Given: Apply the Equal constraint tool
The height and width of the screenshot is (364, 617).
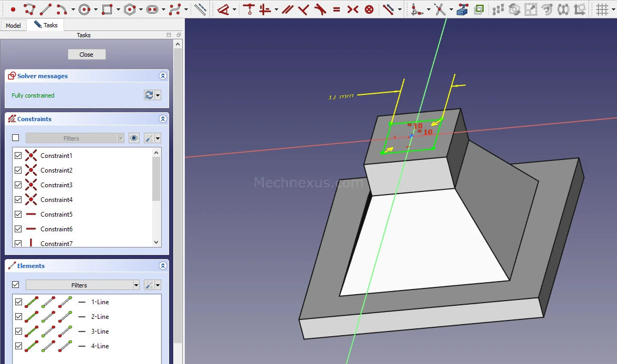Looking at the screenshot, I should point(337,9).
